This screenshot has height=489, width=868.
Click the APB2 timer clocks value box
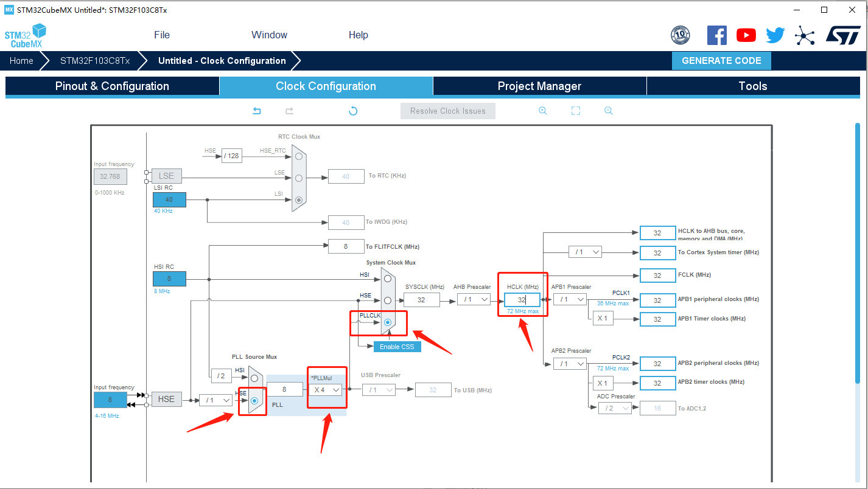[657, 383]
